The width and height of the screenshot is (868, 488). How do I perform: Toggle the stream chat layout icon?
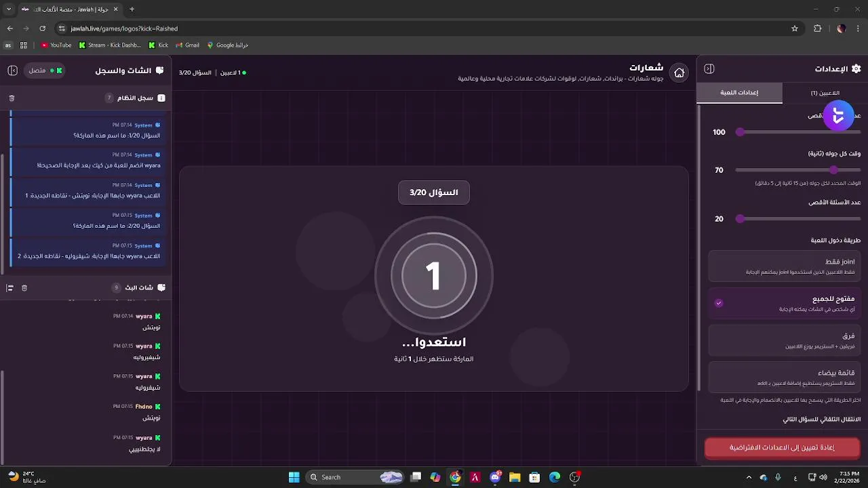pyautogui.click(x=9, y=288)
